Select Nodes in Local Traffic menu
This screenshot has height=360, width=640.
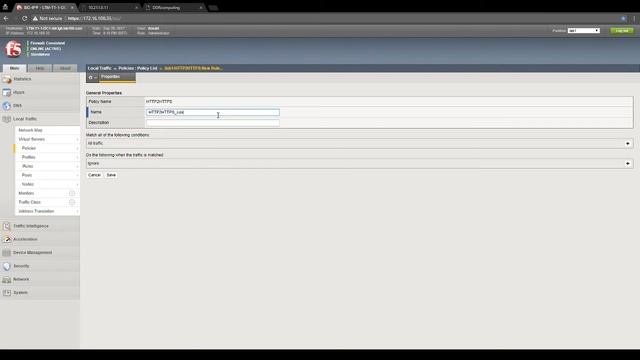click(27, 184)
